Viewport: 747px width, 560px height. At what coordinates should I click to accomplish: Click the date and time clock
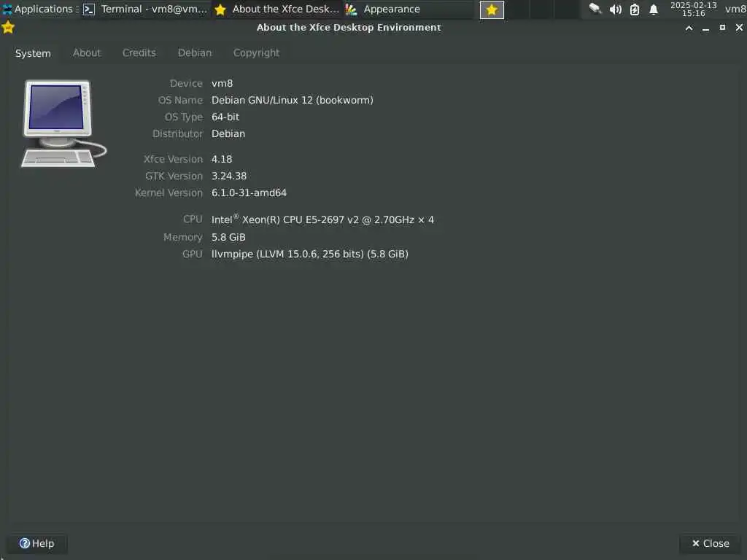pyautogui.click(x=693, y=9)
